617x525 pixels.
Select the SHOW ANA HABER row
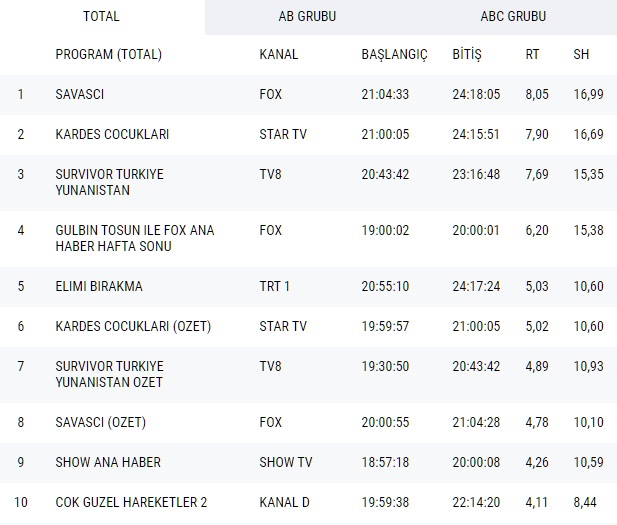coord(108,462)
